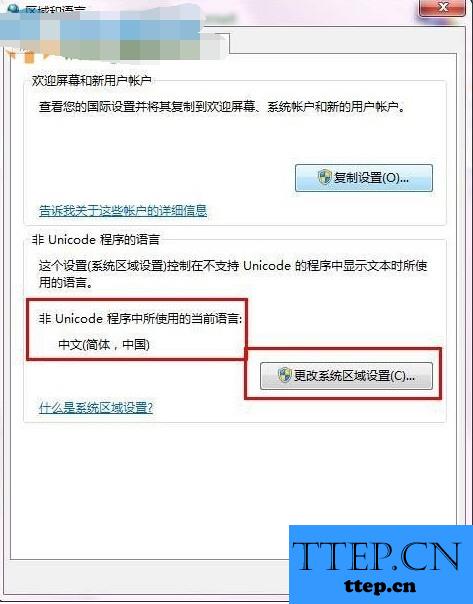Click the 这个设置(系统区域设置) explanation paragraph
Viewport: 473px width, 604px height.
pyautogui.click(x=233, y=274)
